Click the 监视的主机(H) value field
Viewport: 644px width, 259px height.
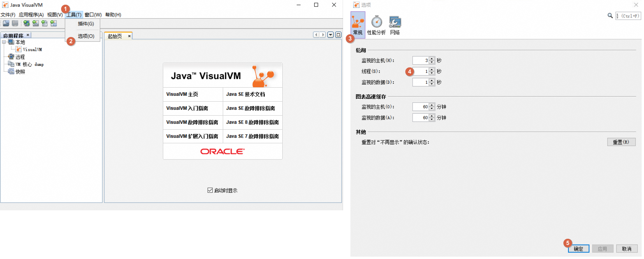point(421,60)
